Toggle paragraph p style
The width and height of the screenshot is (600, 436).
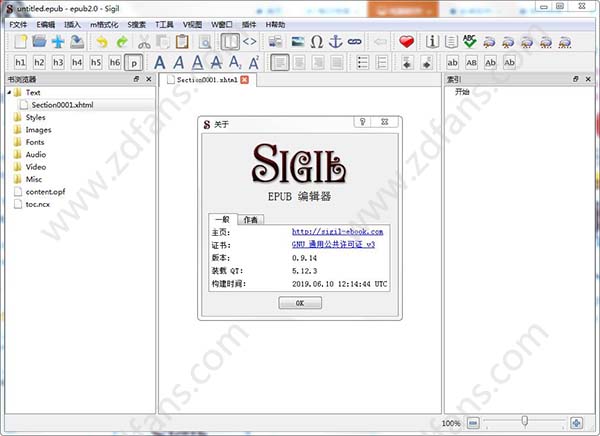pos(134,63)
